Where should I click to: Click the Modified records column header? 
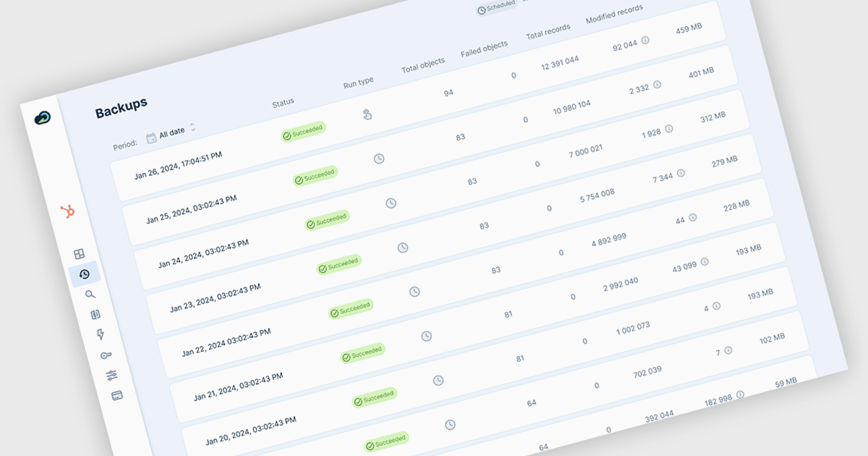(x=614, y=13)
